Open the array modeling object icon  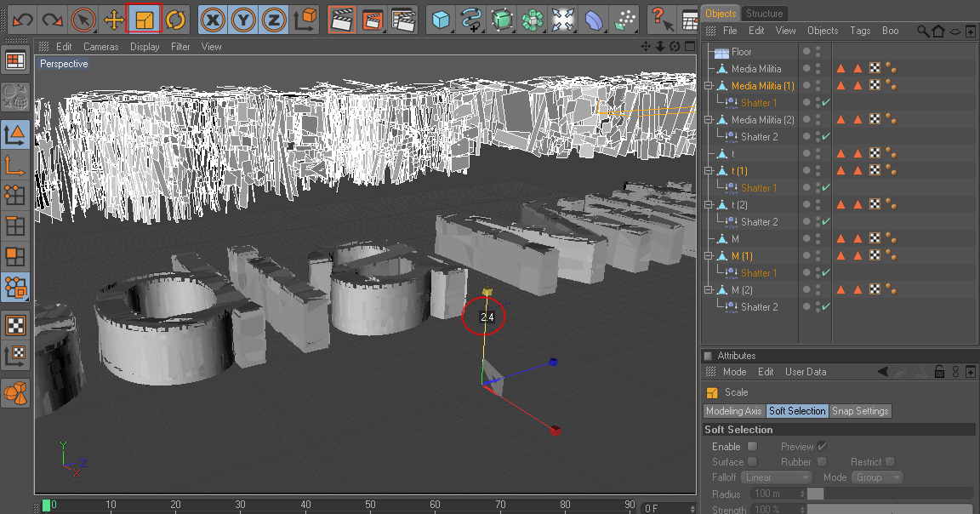532,20
